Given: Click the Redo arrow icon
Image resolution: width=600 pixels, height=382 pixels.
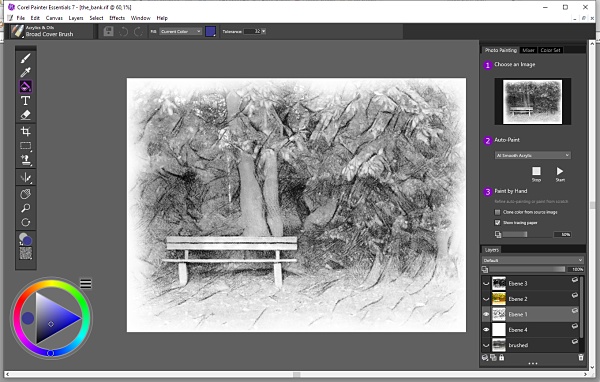Looking at the screenshot, I should [x=138, y=31].
